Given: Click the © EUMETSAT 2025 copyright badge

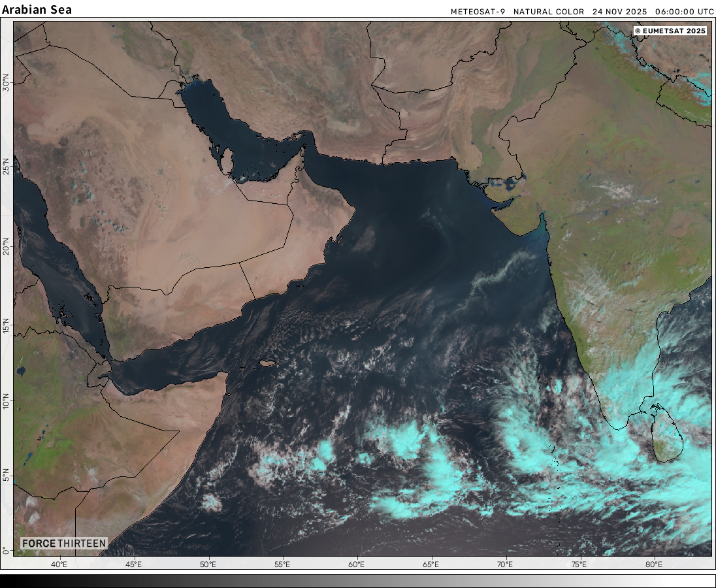Looking at the screenshot, I should coord(670,31).
